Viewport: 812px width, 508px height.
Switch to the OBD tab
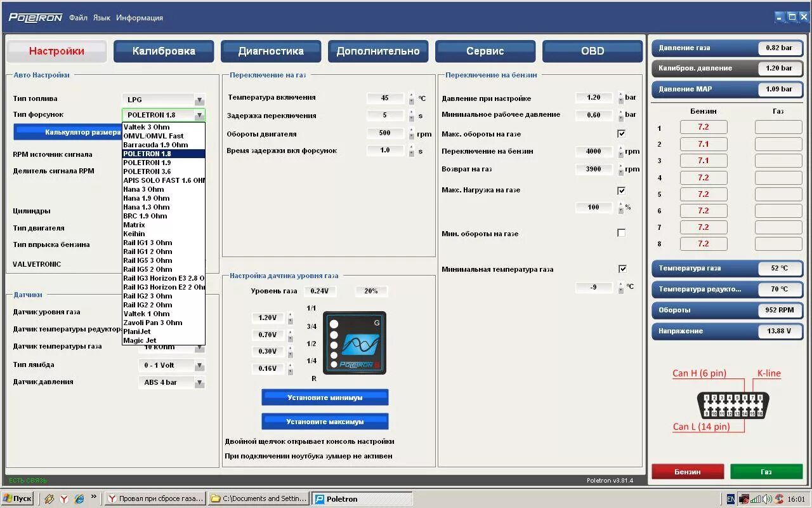593,51
